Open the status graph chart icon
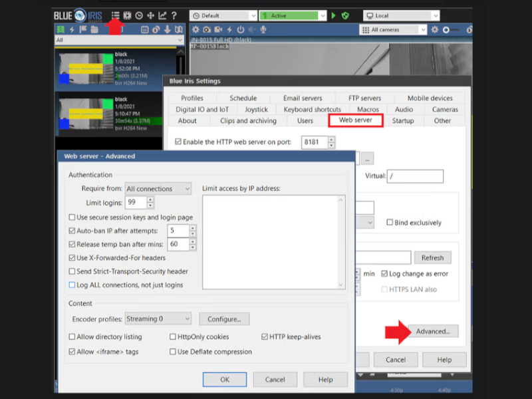 [162, 15]
